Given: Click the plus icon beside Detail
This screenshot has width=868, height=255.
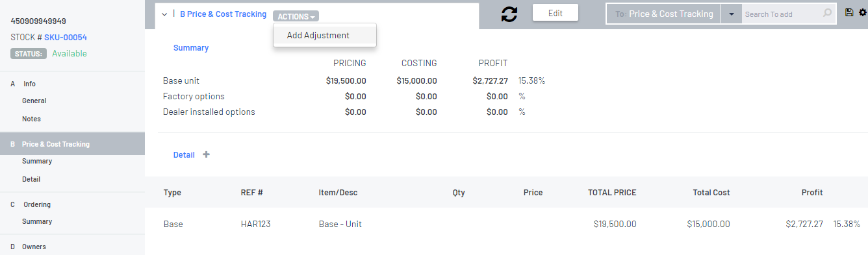Looking at the screenshot, I should point(206,154).
